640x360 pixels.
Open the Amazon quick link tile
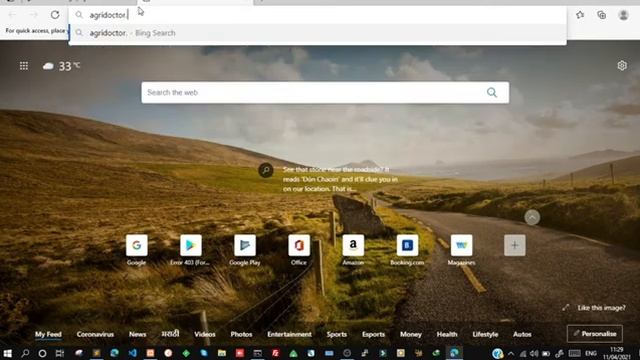[353, 250]
